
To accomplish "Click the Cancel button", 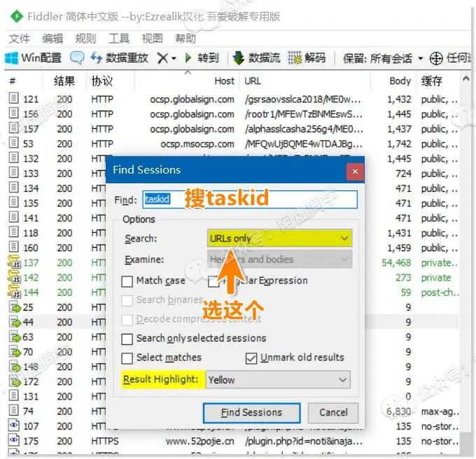I will (333, 413).
